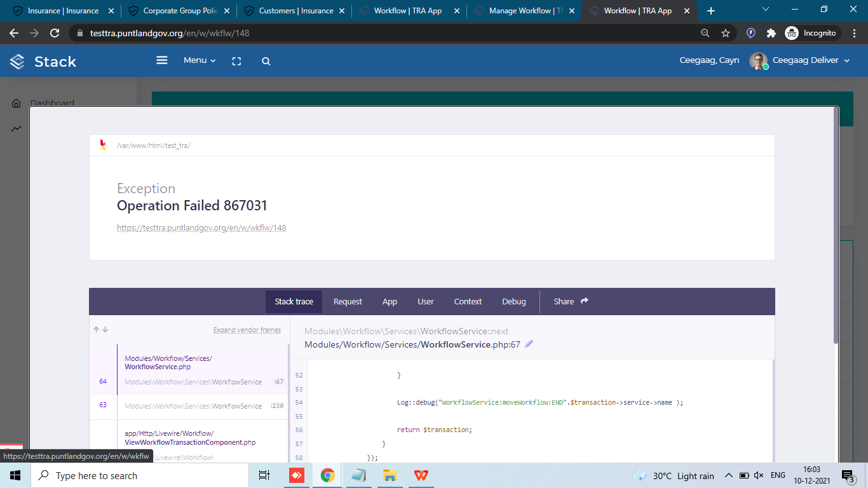Open the header search magnifier icon
868x488 pixels.
coord(266,61)
